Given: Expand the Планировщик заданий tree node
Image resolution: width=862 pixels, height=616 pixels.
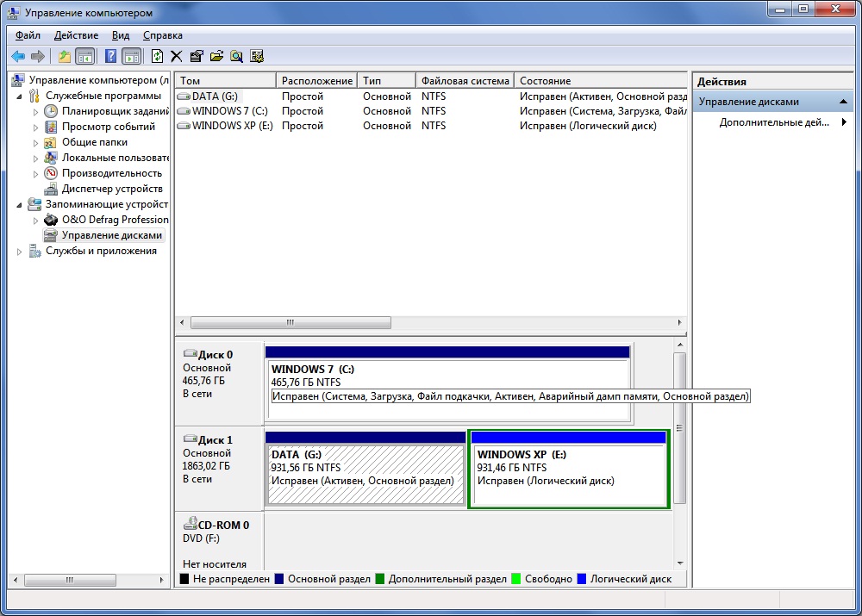Looking at the screenshot, I should click(36, 111).
